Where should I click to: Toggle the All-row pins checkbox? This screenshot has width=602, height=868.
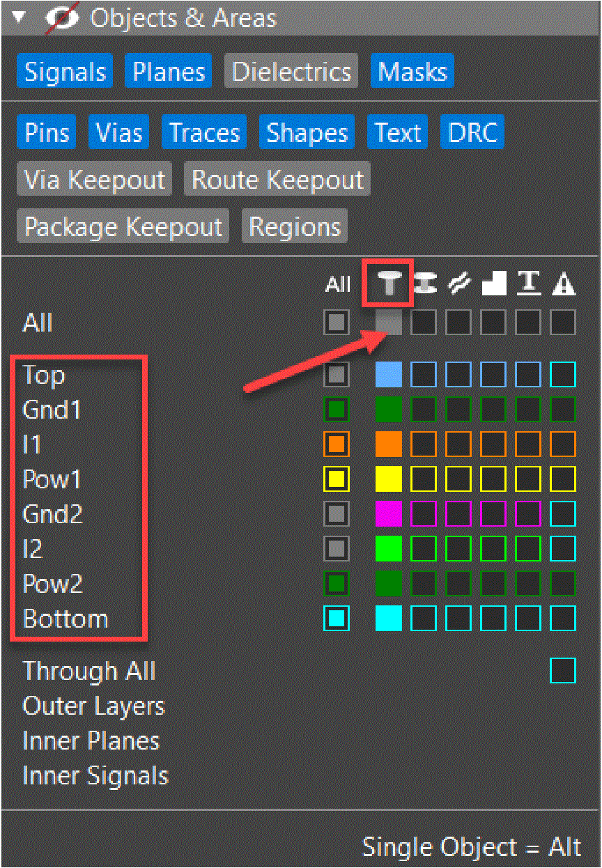coord(389,323)
